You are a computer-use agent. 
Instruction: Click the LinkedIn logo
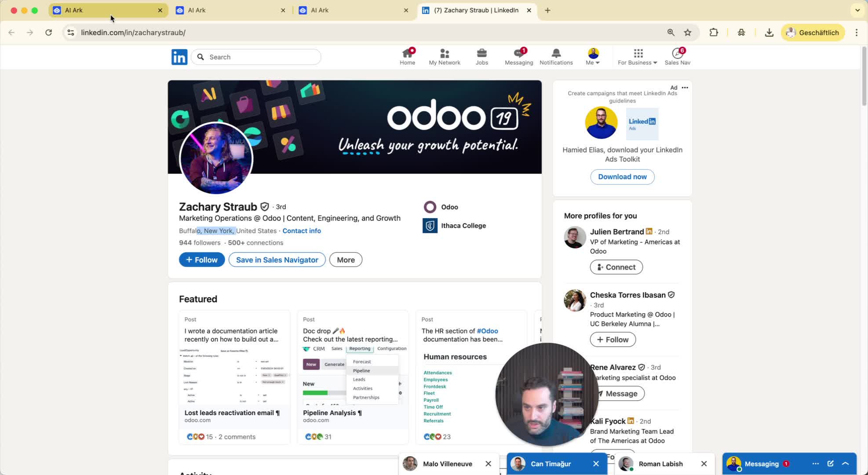(179, 57)
